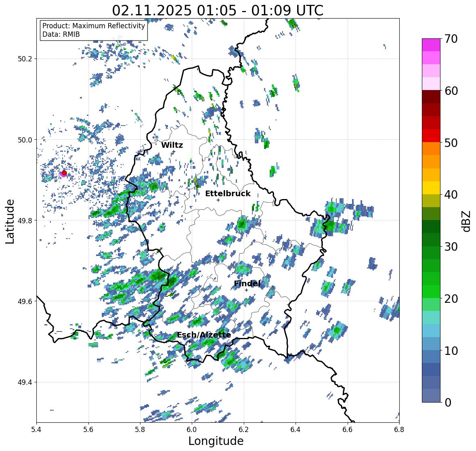Viewport: 476px width, 451px height.
Task: Click the 6.2 longitude tick label
Action: 244,429
